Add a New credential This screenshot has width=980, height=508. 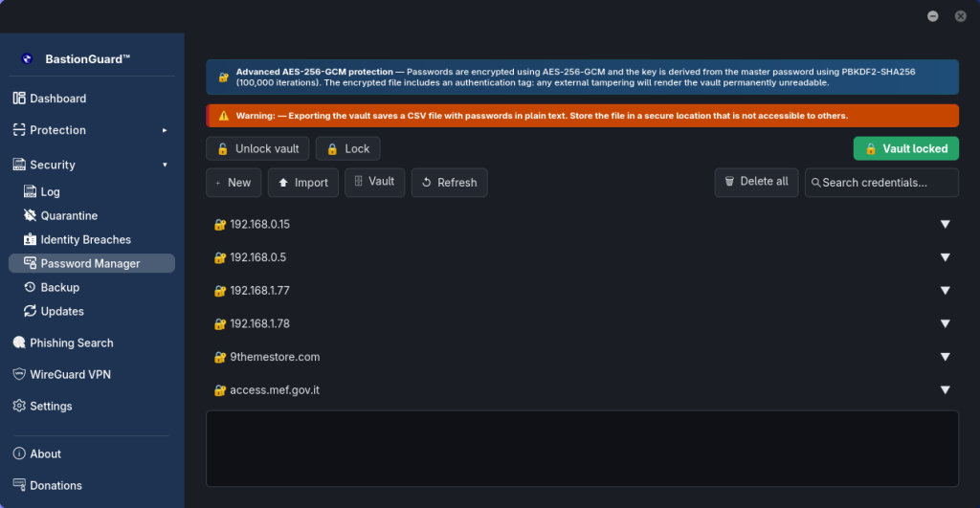click(x=234, y=183)
